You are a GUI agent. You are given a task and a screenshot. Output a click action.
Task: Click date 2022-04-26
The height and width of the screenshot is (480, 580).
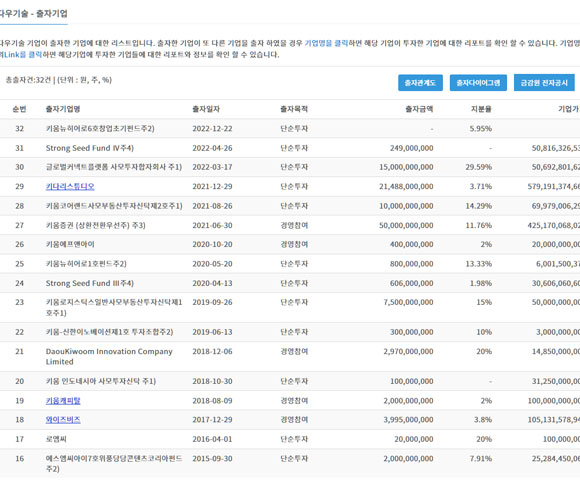(x=212, y=148)
